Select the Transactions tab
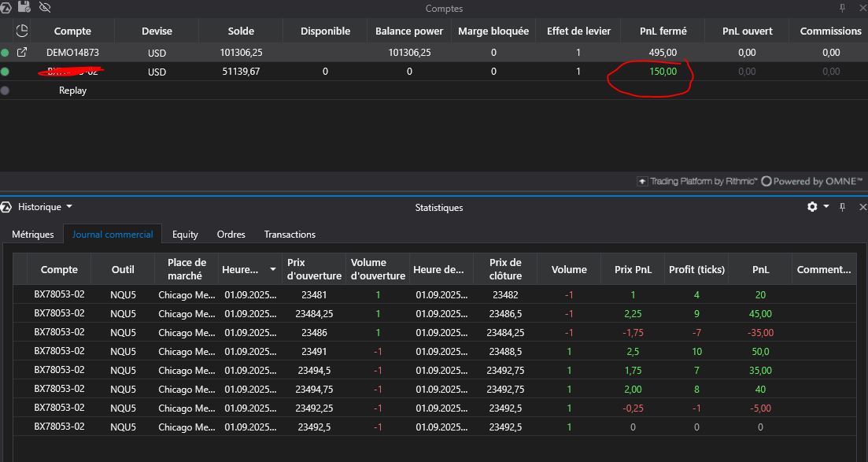 point(290,235)
